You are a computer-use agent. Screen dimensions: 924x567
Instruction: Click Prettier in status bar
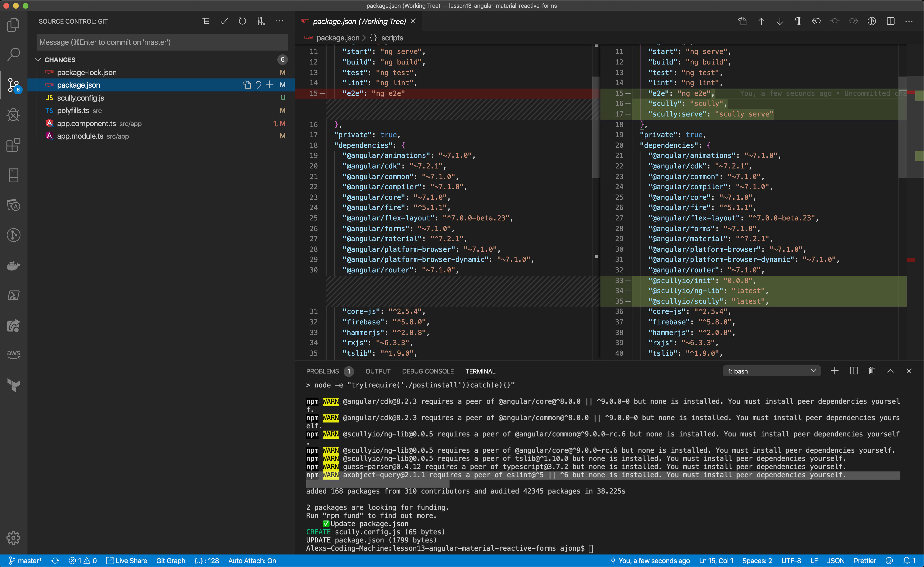(x=865, y=561)
